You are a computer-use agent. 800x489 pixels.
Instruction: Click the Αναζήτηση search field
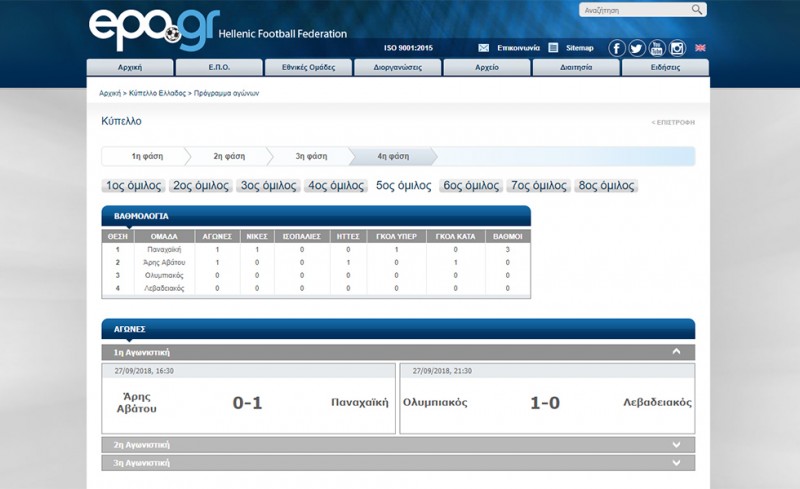[634, 10]
